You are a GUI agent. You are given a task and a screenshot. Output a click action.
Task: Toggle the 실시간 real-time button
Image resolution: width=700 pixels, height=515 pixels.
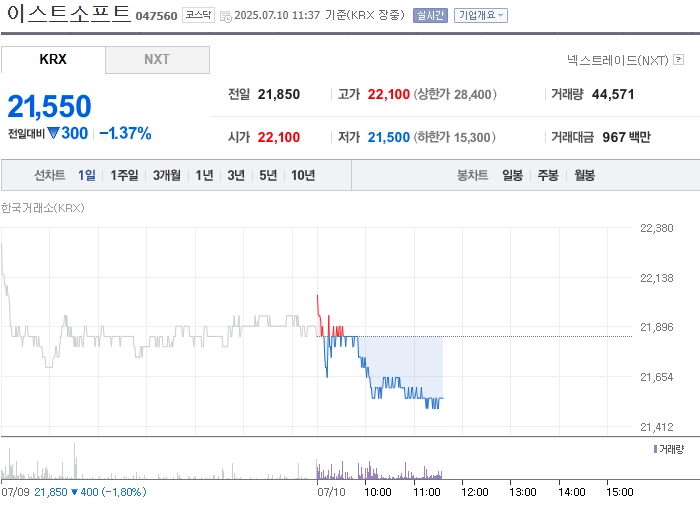click(x=430, y=15)
